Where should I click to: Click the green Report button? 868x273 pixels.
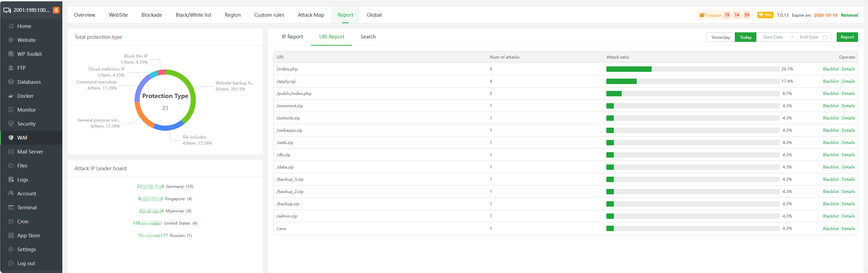847,37
